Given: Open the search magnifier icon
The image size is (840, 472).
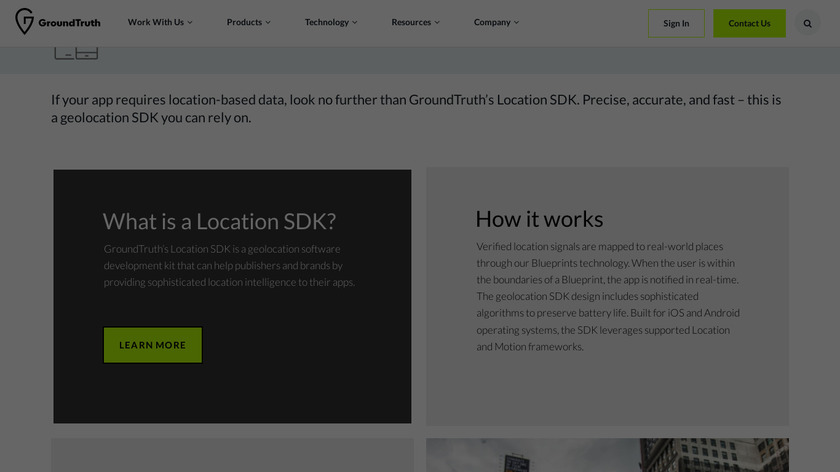Looking at the screenshot, I should click(807, 23).
